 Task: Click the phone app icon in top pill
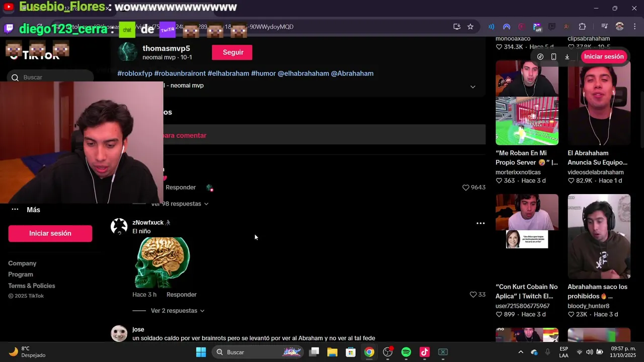tap(553, 57)
